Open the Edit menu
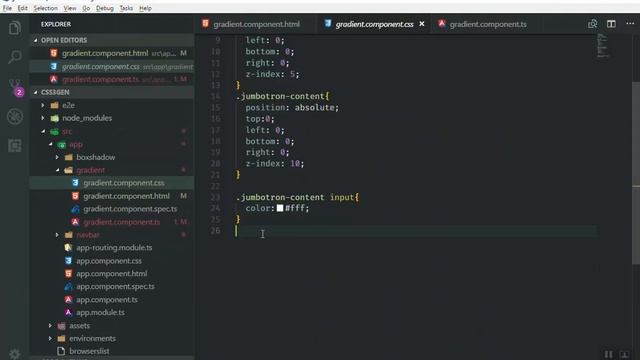The image size is (640, 360). pyautogui.click(x=22, y=8)
